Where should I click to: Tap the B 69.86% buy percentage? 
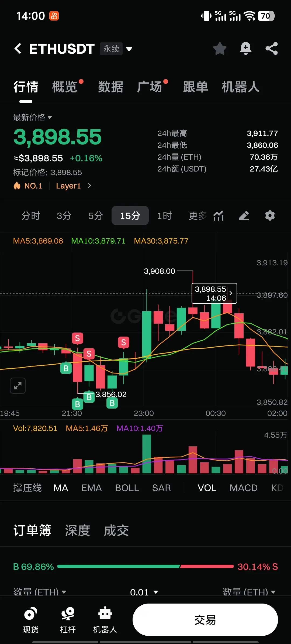tap(33, 567)
